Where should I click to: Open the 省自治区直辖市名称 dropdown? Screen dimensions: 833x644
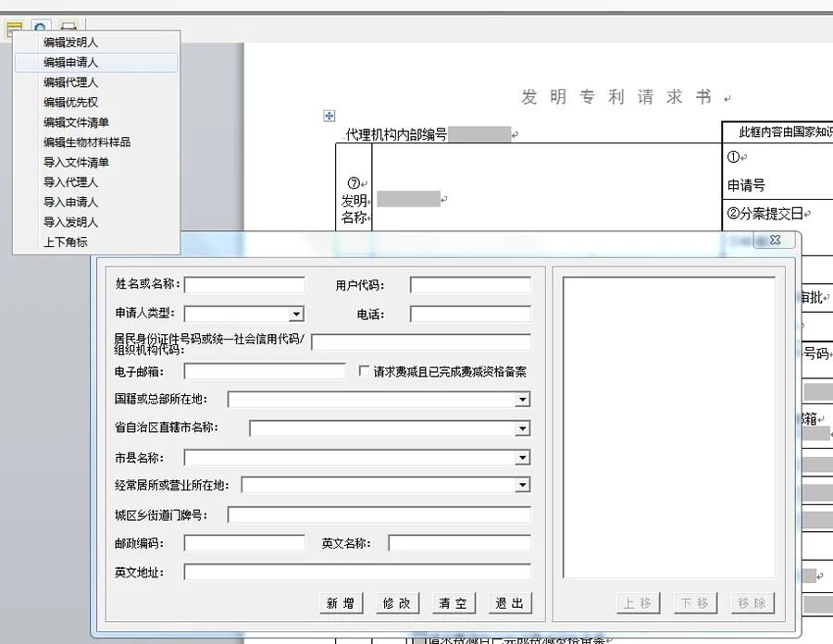tap(524, 428)
